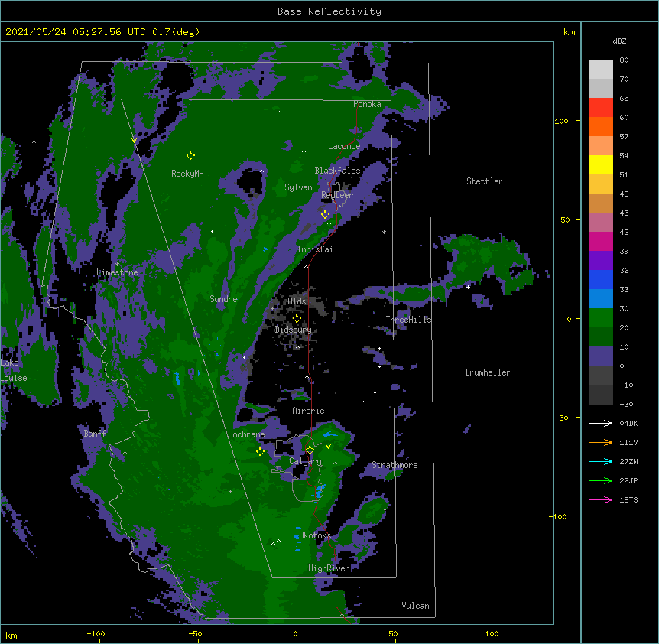Pick the magenta swatch in the dBZ legend
This screenshot has height=644, width=659.
601,241
